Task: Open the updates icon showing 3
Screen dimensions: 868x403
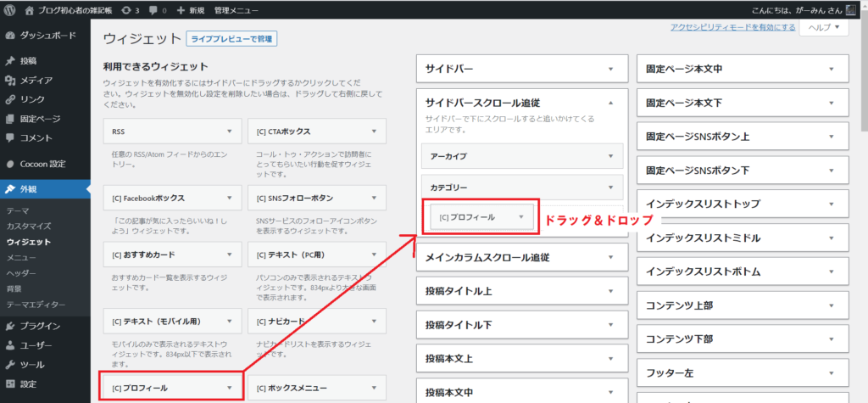Action: [x=127, y=10]
